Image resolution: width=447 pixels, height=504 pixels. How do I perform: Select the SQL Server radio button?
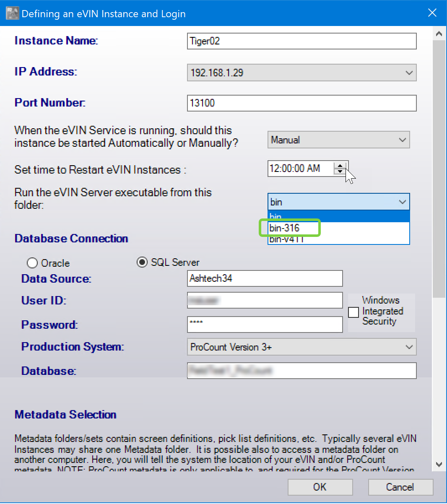[142, 262]
